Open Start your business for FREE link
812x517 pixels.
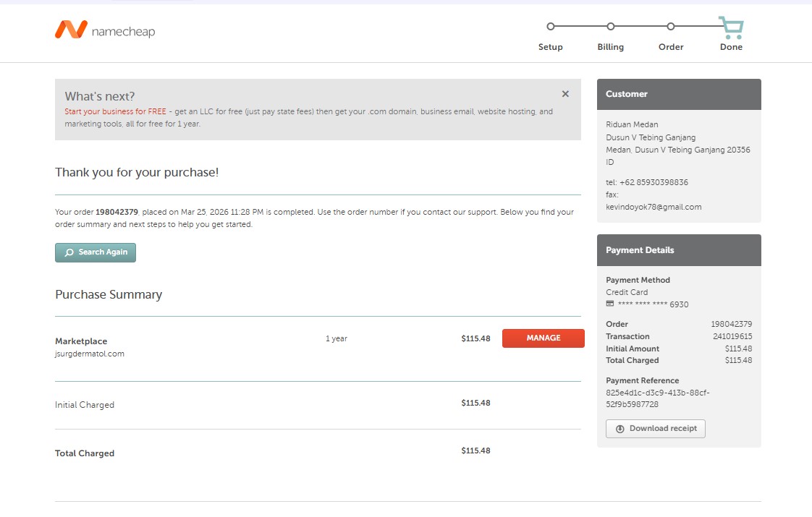click(115, 112)
